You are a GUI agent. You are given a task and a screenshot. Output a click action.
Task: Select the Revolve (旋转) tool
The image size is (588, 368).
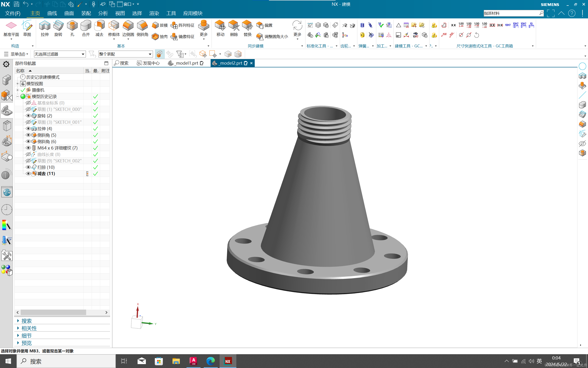58,29
